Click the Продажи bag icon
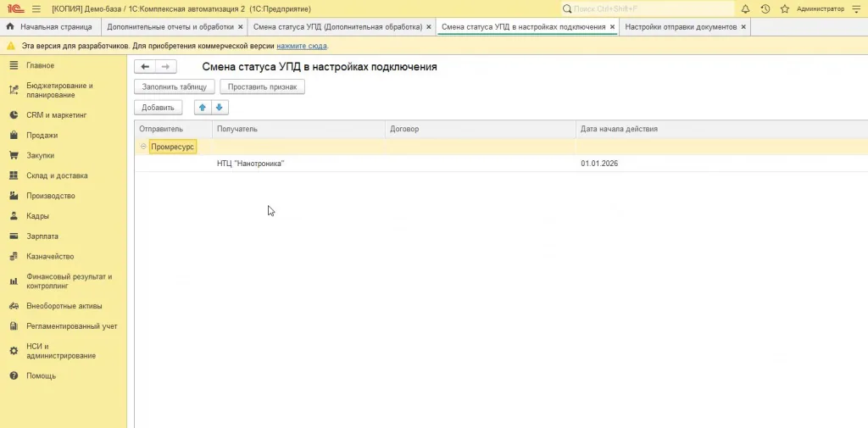This screenshot has width=868, height=428. point(14,135)
